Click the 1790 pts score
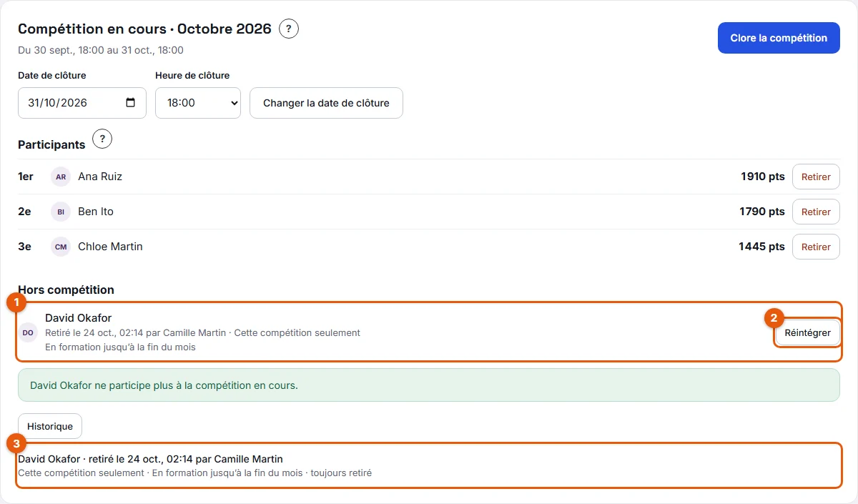Viewport: 858px width, 504px height. [x=762, y=212]
